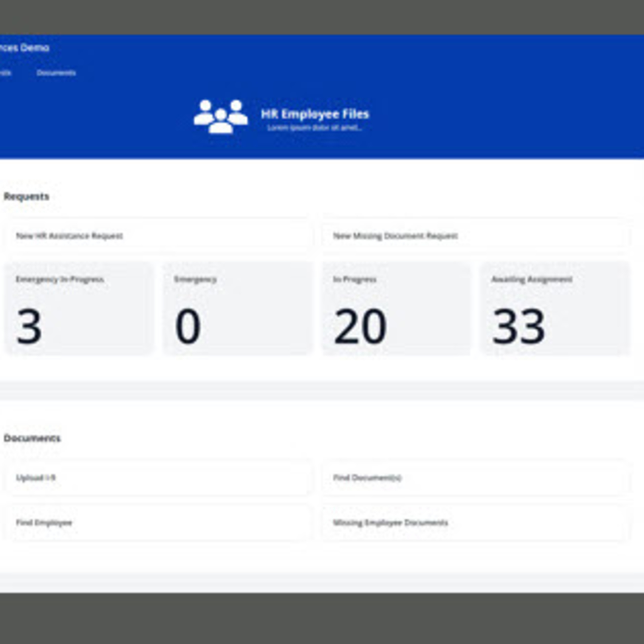
Task: Select the HR Employee Files header title
Action: [315, 114]
